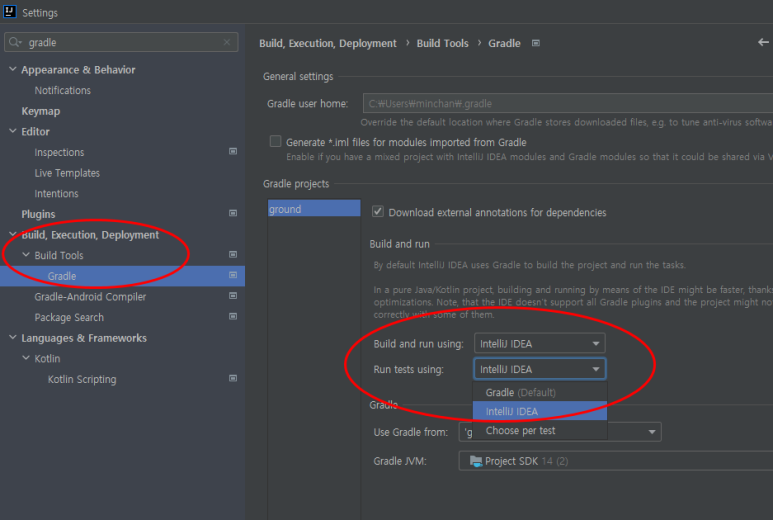Select Gradle in settings tree
The height and width of the screenshot is (520, 773).
point(122,276)
